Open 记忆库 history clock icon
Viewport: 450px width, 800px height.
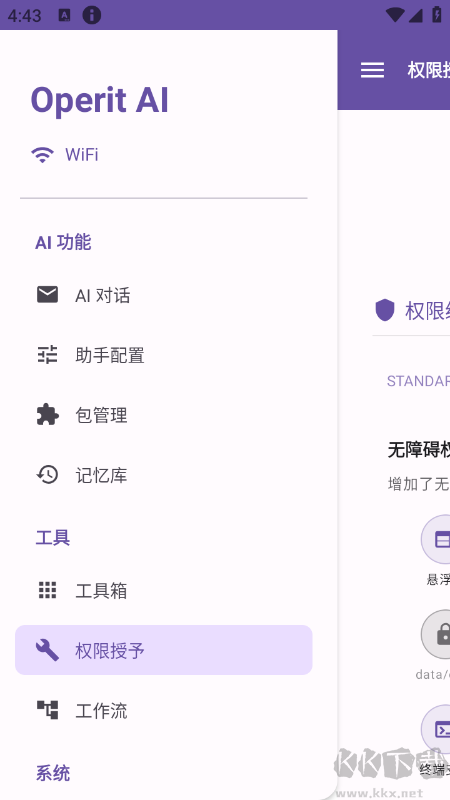[x=47, y=475]
